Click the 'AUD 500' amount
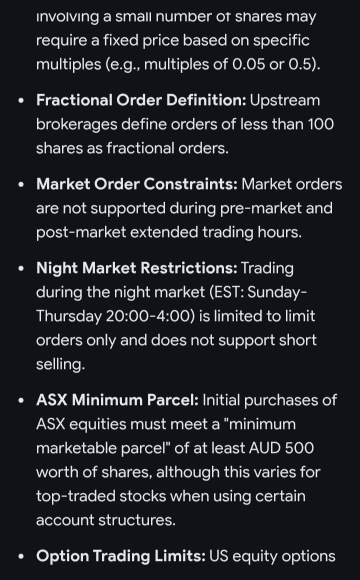The height and width of the screenshot is (580, 360). point(282,448)
